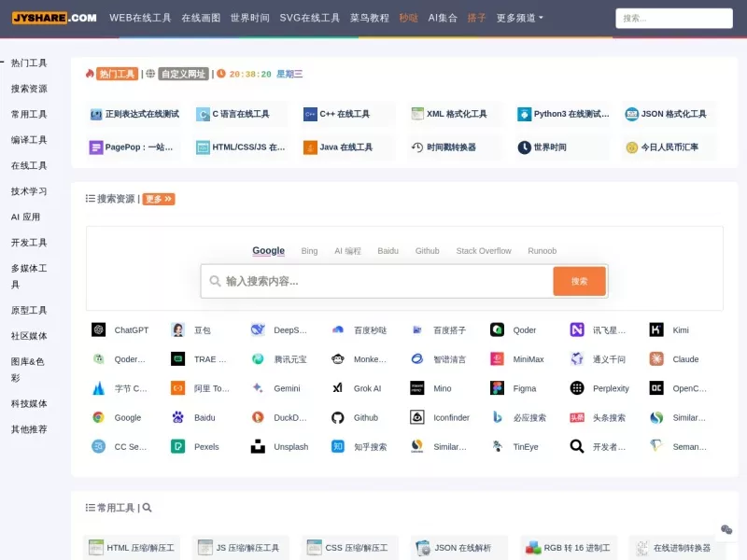Go to 搜索资源 in the sidebar

29,89
